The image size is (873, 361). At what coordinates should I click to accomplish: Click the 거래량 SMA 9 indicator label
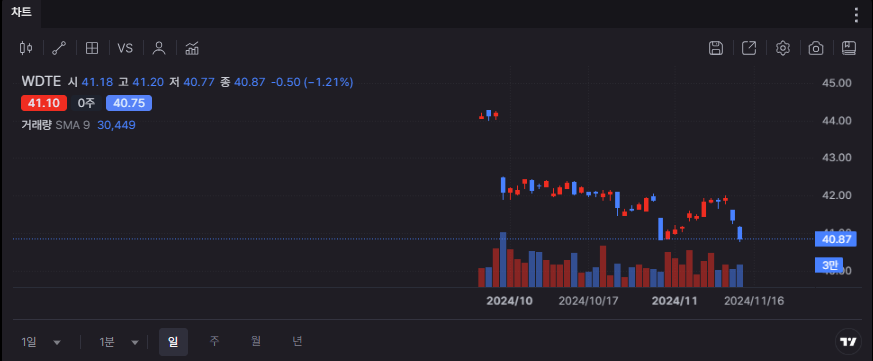[x=56, y=125]
